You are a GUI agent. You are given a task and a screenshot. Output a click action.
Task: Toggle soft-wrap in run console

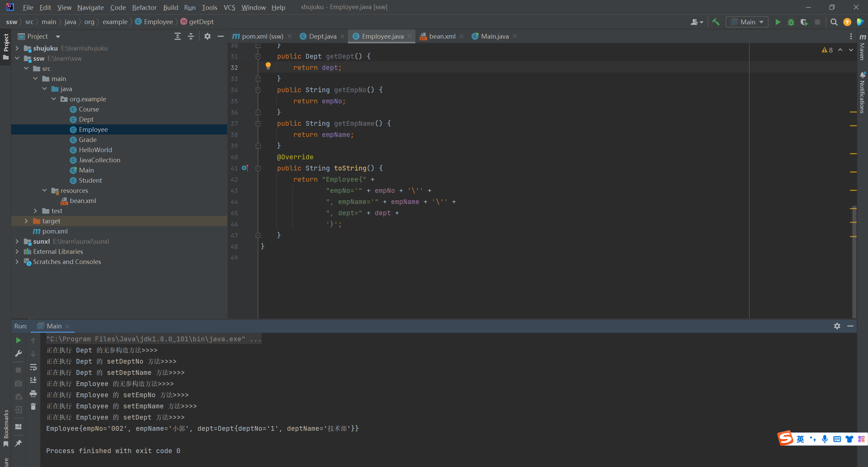pos(33,367)
